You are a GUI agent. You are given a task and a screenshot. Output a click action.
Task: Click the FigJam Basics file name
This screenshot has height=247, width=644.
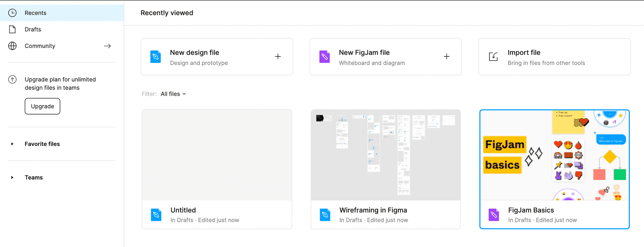pos(531,210)
